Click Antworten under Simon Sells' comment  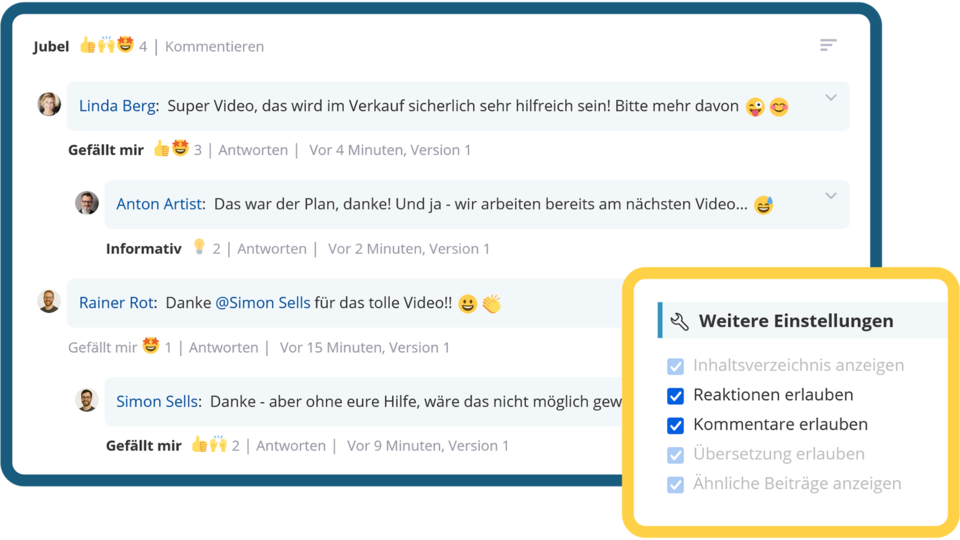point(291,446)
